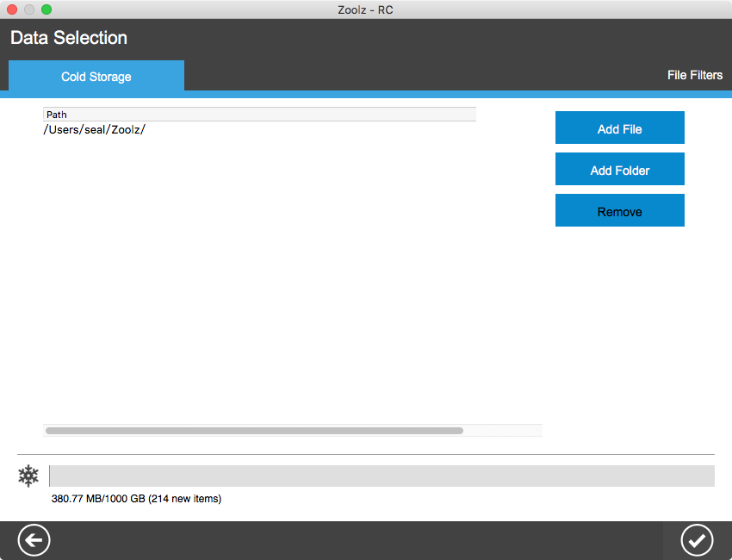
Task: Confirm selection with the checkmark icon
Action: click(697, 540)
